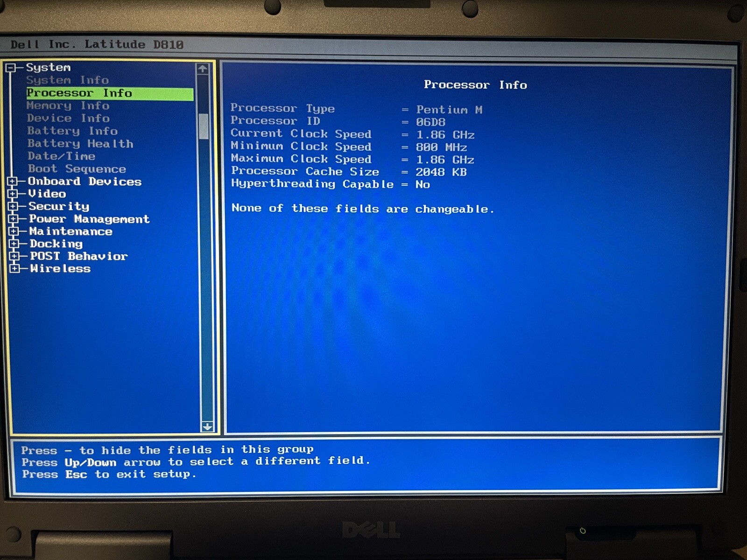747x560 pixels.
Task: Click the 2048 KB cache size value
Action: click(441, 172)
